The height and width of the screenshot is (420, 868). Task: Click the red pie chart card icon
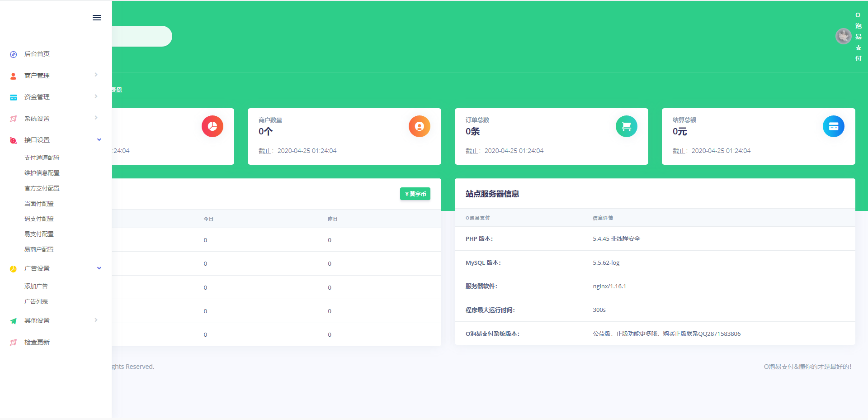[x=212, y=126]
